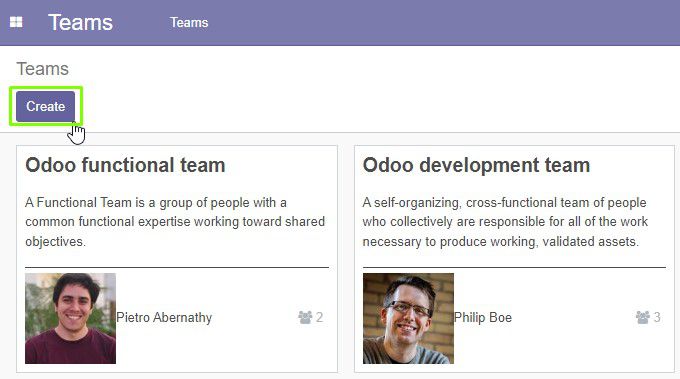Image resolution: width=680 pixels, height=379 pixels.
Task: Open the Odoo functional team card title
Action: pos(125,165)
